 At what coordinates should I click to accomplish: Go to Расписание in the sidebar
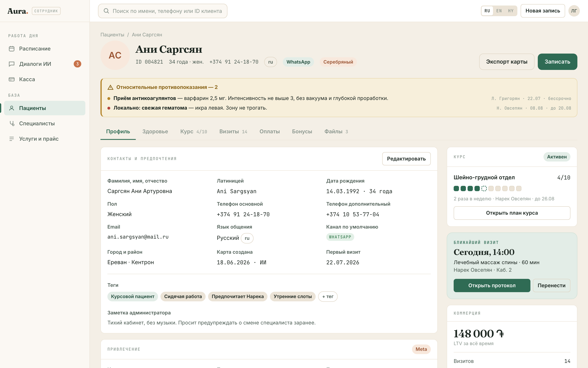45,49
